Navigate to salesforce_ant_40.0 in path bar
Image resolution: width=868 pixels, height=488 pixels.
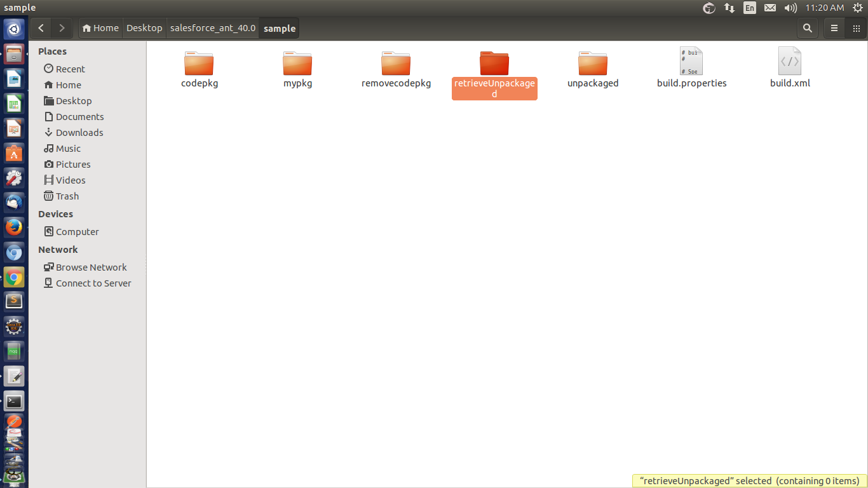pos(212,28)
